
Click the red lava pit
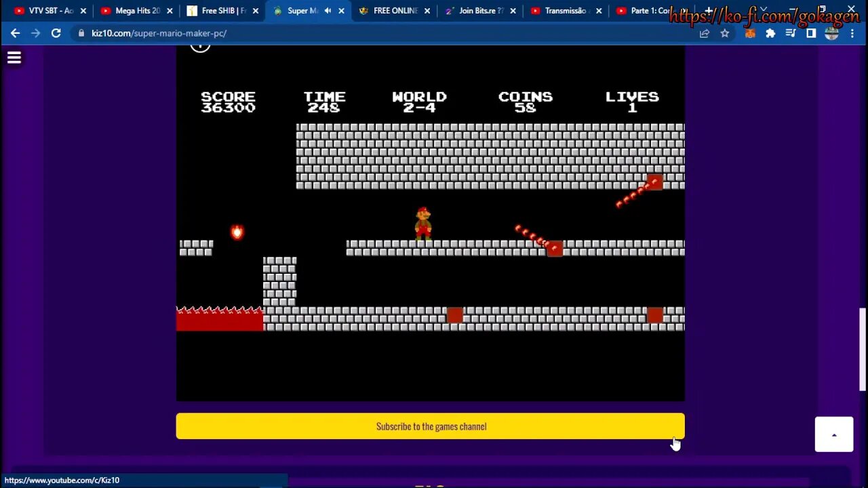coord(220,319)
